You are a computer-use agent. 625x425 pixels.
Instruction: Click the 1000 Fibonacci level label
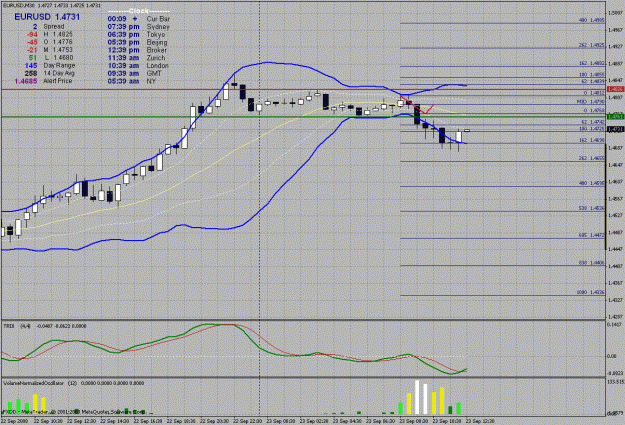pos(590,292)
